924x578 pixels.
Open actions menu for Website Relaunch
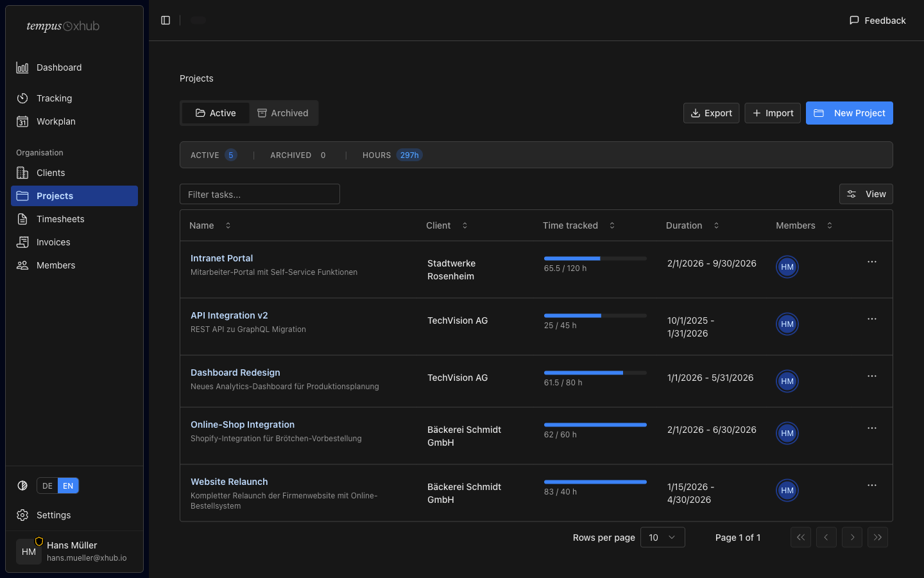(x=871, y=486)
